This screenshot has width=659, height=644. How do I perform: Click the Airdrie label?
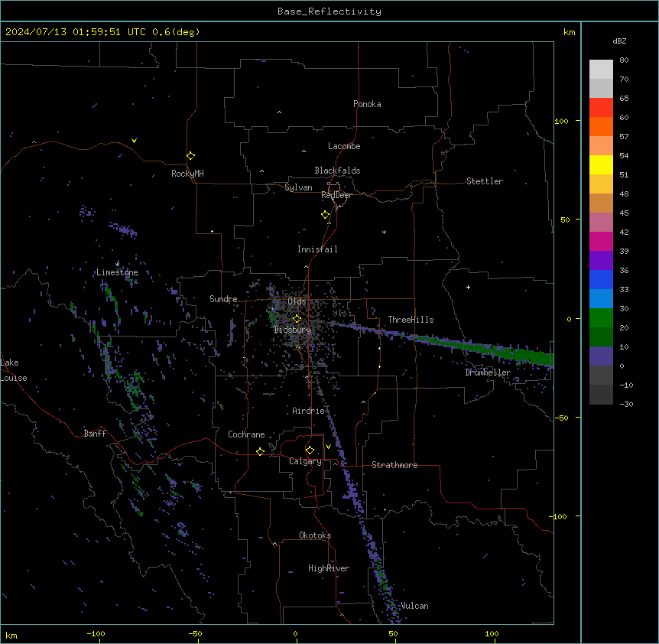309,411
